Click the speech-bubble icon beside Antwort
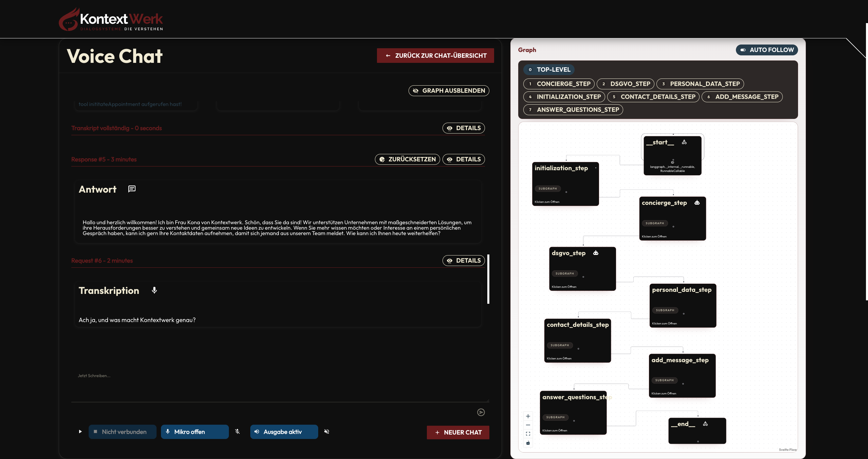Viewport: 868px width, 459px height. (x=132, y=189)
